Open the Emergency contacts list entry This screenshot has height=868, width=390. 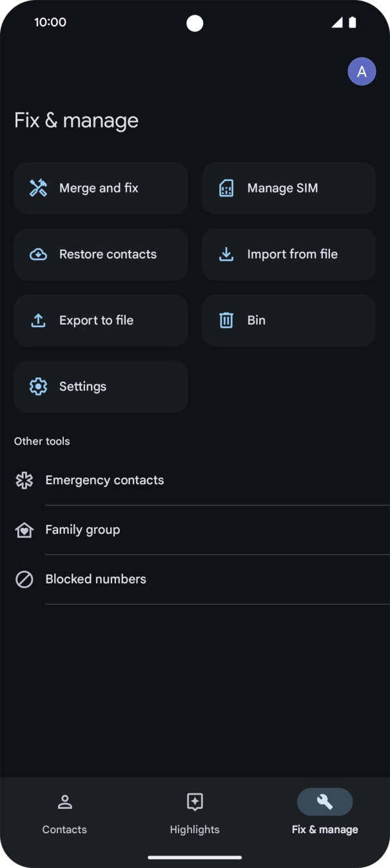click(104, 480)
